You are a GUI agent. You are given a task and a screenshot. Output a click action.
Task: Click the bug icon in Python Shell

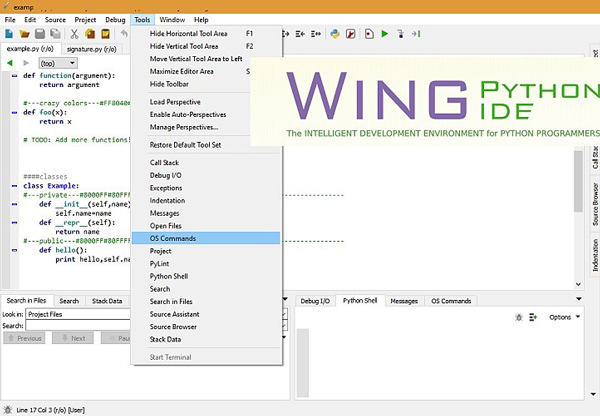pyautogui.click(x=519, y=317)
